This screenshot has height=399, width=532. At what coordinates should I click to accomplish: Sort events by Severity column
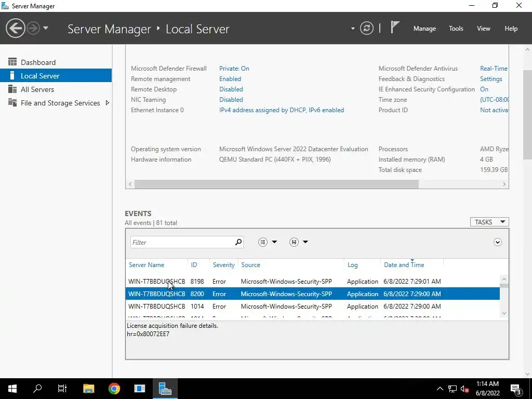click(x=223, y=265)
